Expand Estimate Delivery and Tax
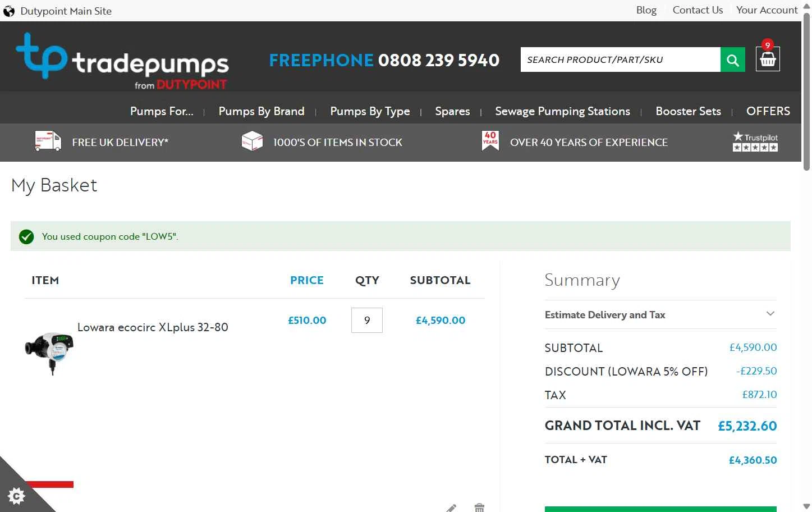The width and height of the screenshot is (812, 512). (x=660, y=315)
